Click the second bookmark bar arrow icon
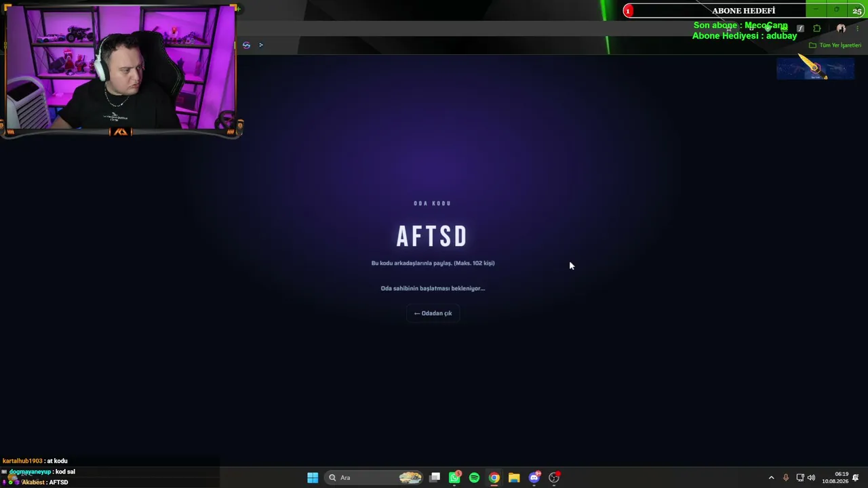The image size is (868, 488). [260, 45]
